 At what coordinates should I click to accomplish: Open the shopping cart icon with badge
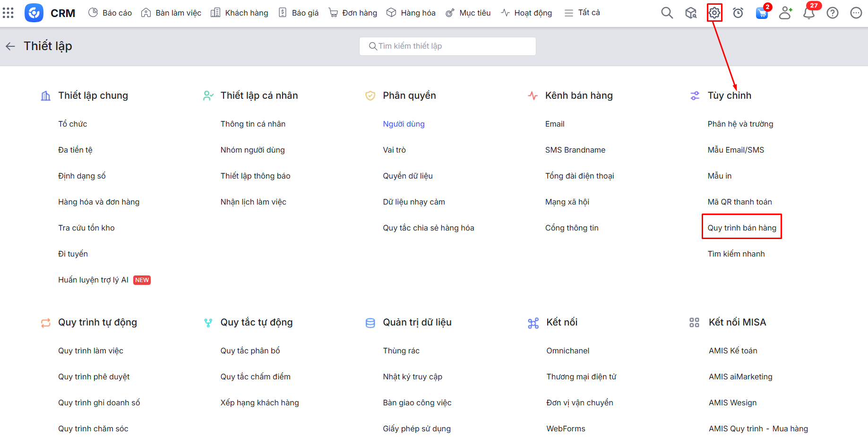pyautogui.click(x=762, y=13)
